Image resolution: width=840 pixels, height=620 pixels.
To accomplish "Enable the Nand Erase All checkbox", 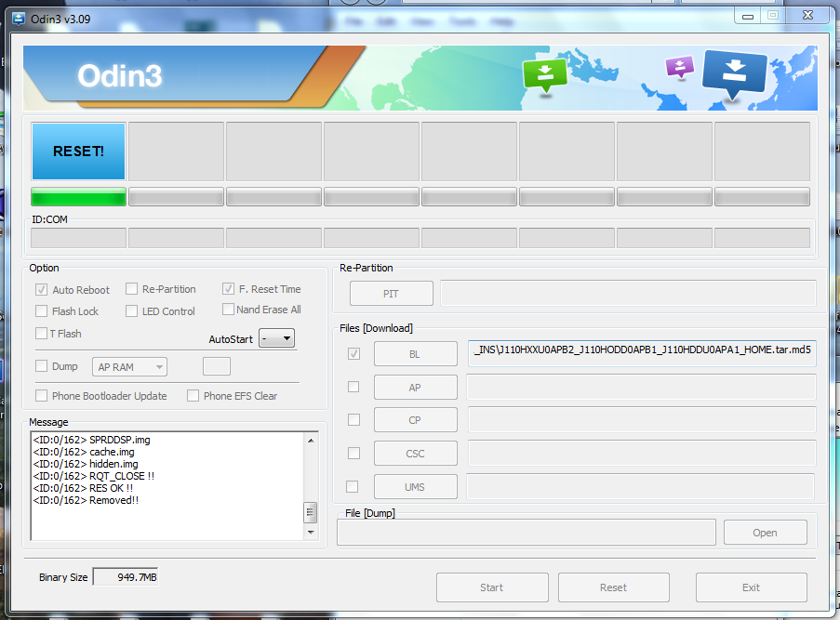I will tap(228, 310).
